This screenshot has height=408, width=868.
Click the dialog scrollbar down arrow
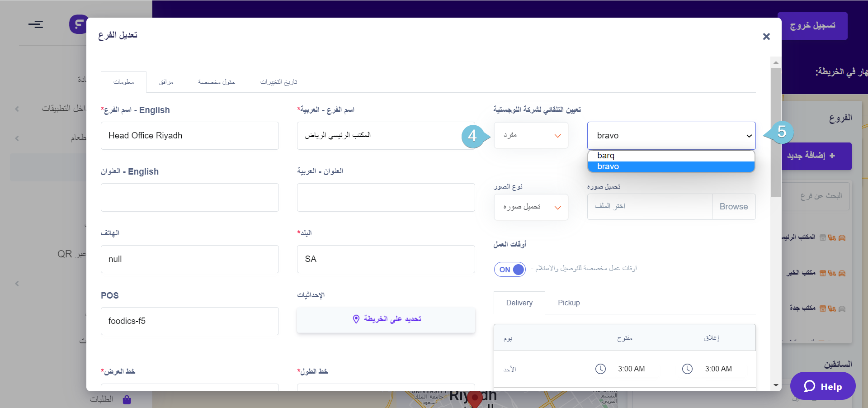(776, 385)
